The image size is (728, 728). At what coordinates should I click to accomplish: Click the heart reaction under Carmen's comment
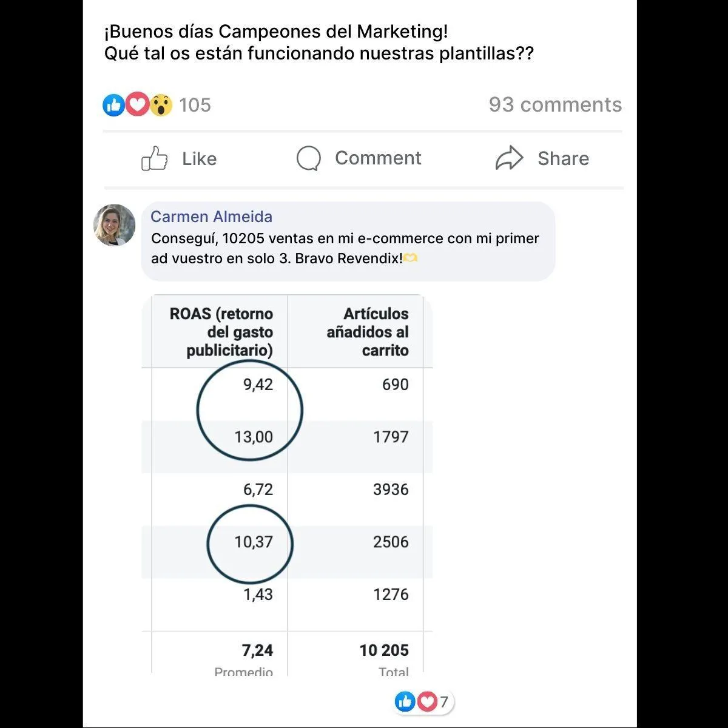point(427,702)
